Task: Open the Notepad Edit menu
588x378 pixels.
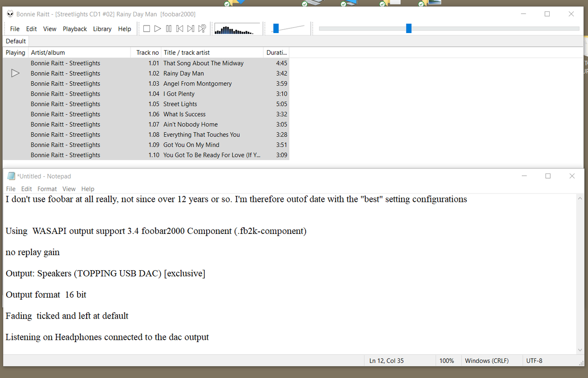Action: 26,189
